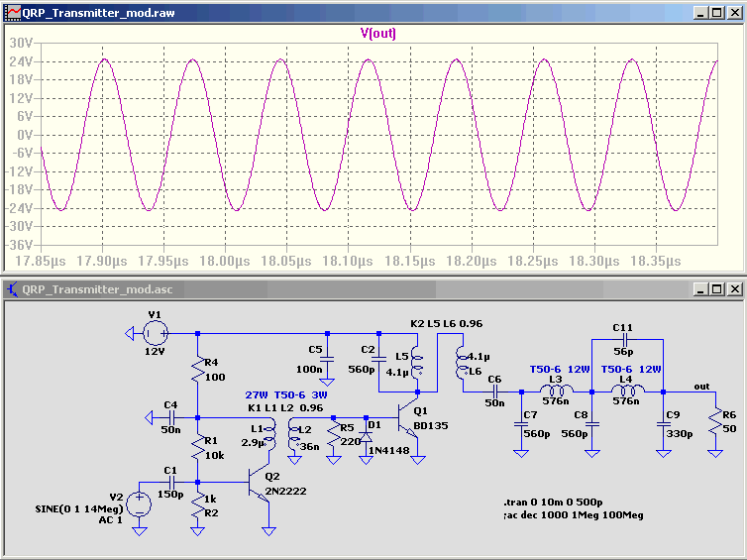Click the V(out) trace label
The height and width of the screenshot is (560, 747).
[376, 33]
